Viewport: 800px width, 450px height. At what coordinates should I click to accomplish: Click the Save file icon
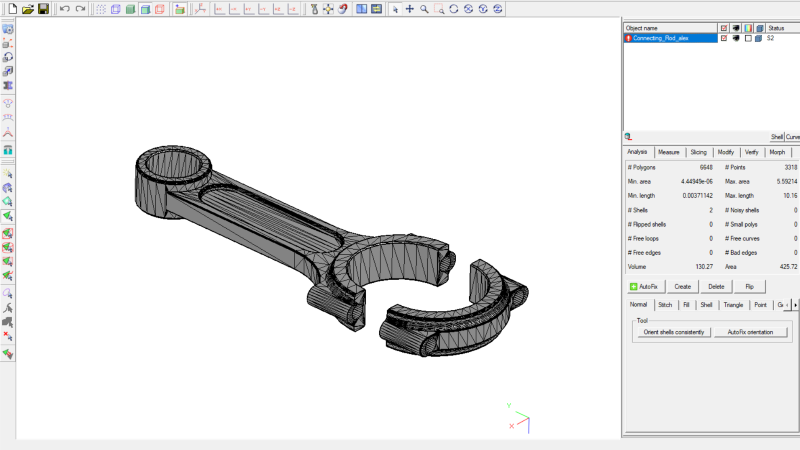43,9
